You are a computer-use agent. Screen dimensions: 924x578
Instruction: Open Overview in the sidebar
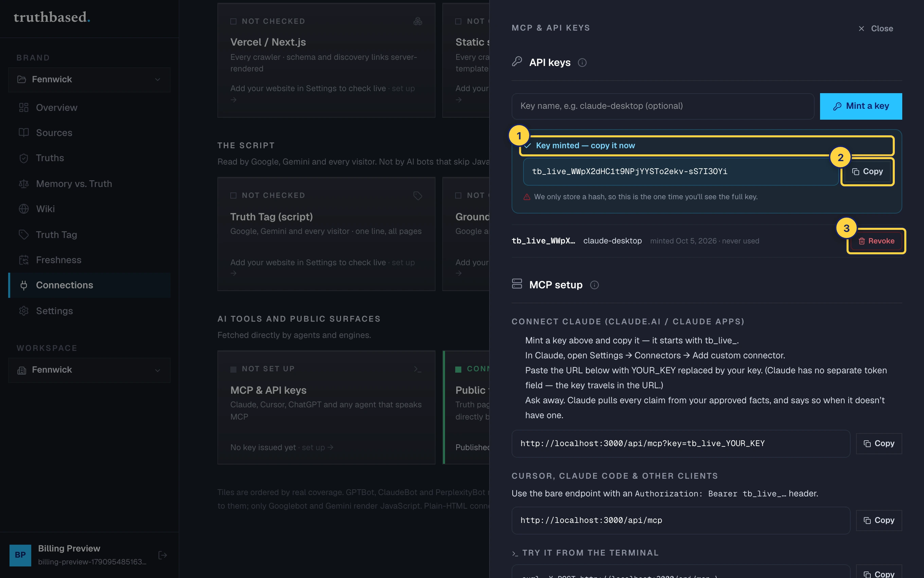89,108
